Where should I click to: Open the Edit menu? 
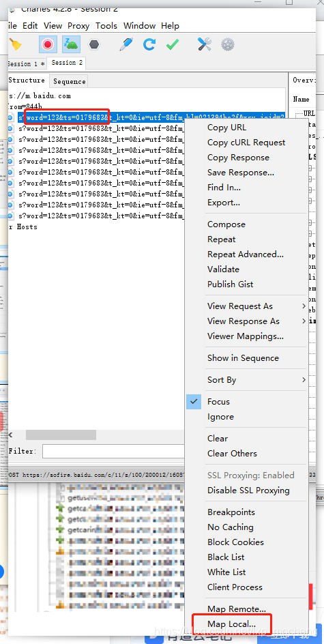[x=30, y=25]
